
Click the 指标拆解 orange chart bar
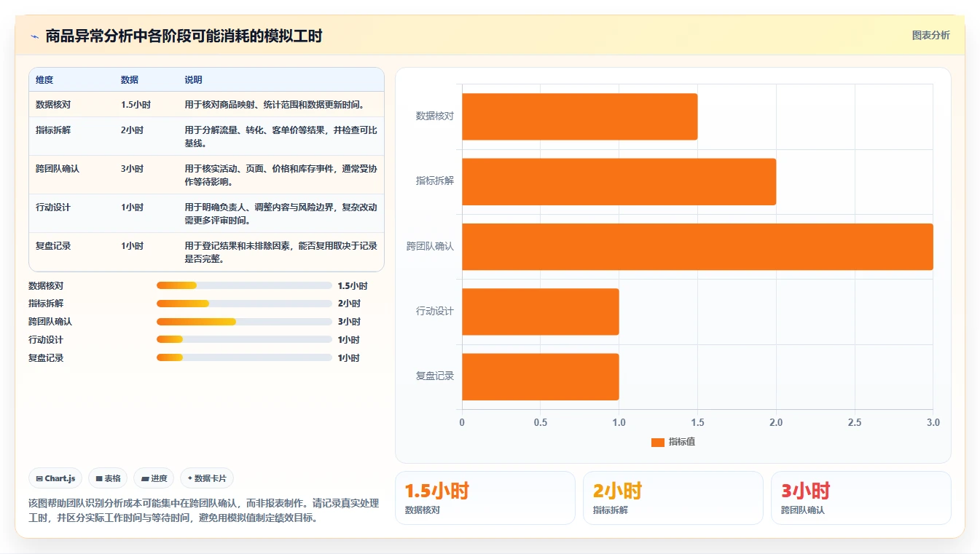(619, 181)
